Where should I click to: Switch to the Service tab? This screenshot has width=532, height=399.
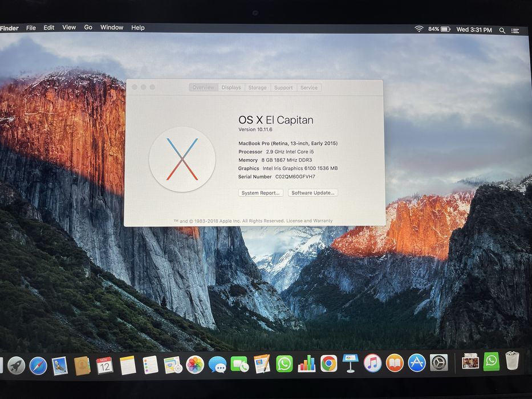click(308, 88)
